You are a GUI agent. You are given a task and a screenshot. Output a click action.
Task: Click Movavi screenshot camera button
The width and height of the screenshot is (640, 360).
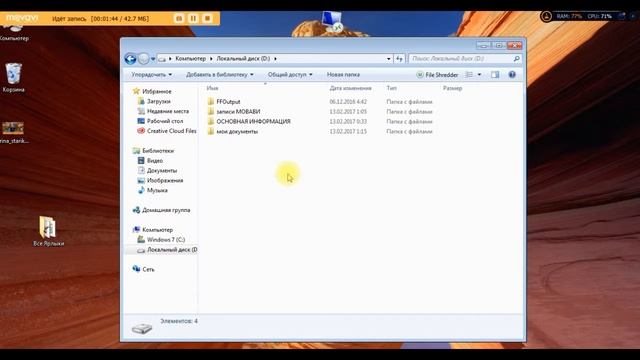click(179, 18)
